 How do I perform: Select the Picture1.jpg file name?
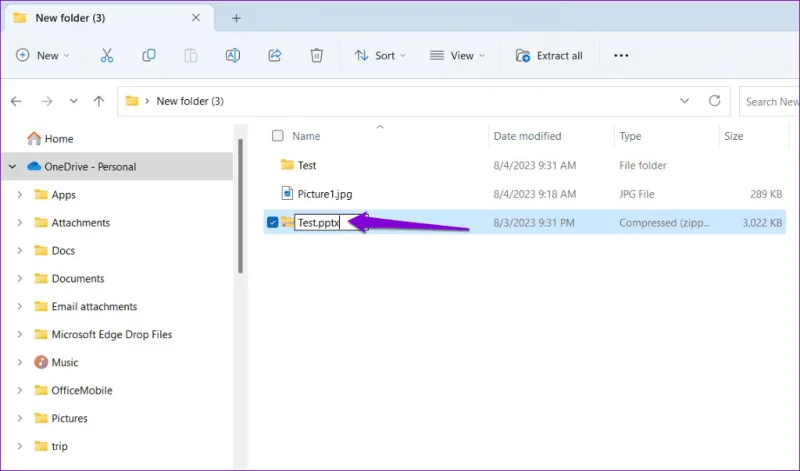tap(324, 194)
